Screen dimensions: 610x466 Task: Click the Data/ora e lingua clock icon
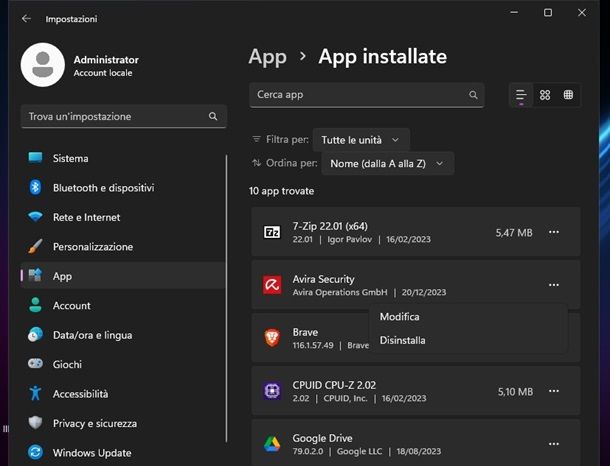point(35,335)
